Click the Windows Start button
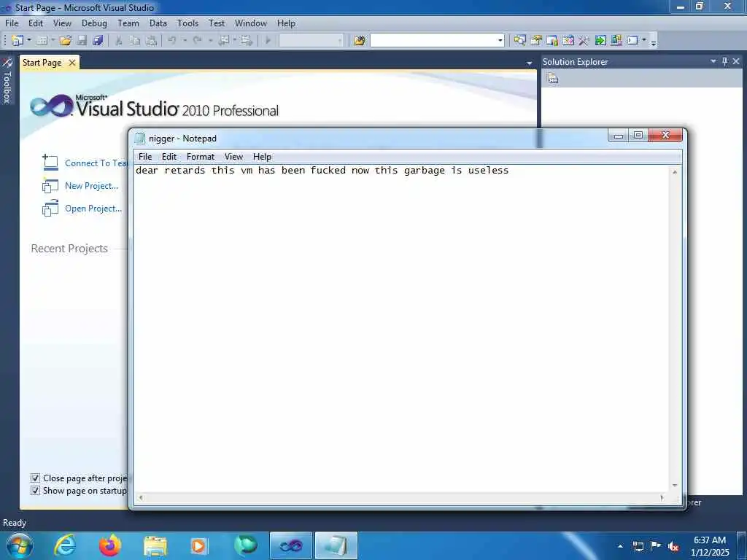The image size is (747, 560). pos(19,545)
